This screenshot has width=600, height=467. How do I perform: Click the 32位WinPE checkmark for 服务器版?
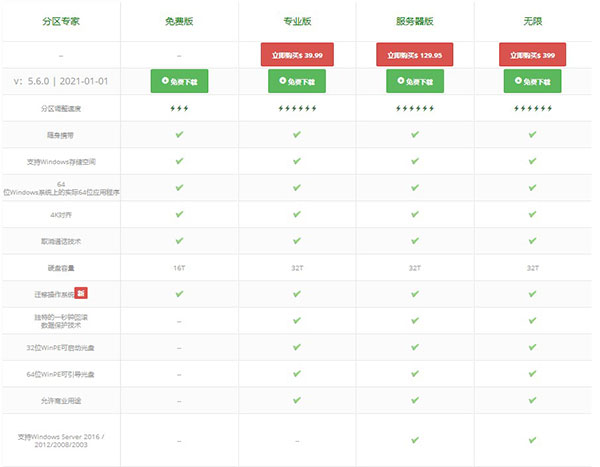pyautogui.click(x=415, y=347)
